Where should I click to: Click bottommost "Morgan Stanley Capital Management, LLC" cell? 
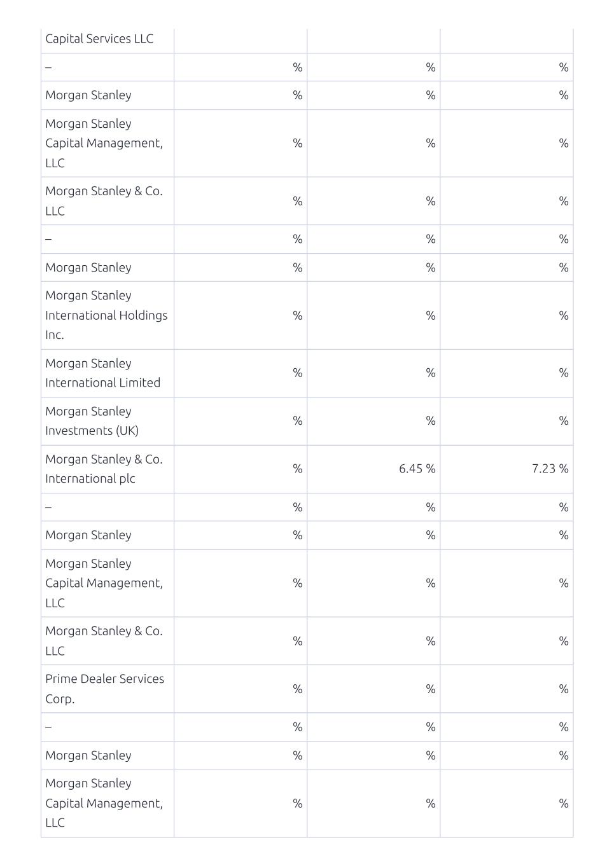pyautogui.click(x=107, y=803)
